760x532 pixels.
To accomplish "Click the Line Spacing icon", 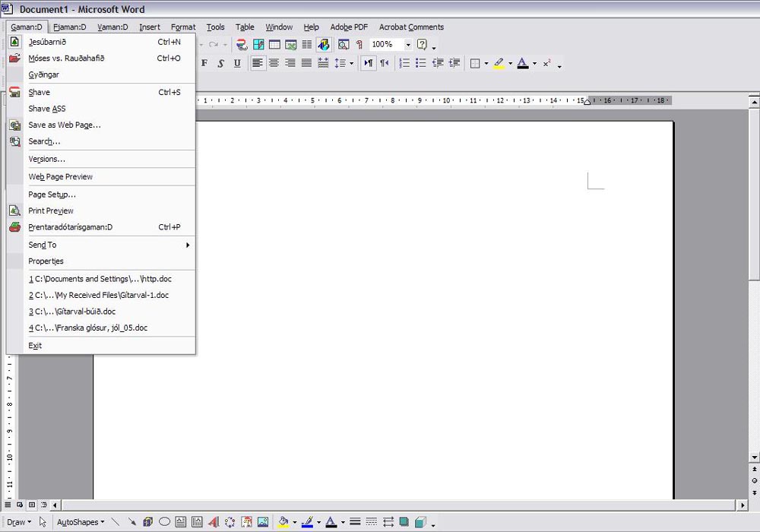I will [340, 63].
